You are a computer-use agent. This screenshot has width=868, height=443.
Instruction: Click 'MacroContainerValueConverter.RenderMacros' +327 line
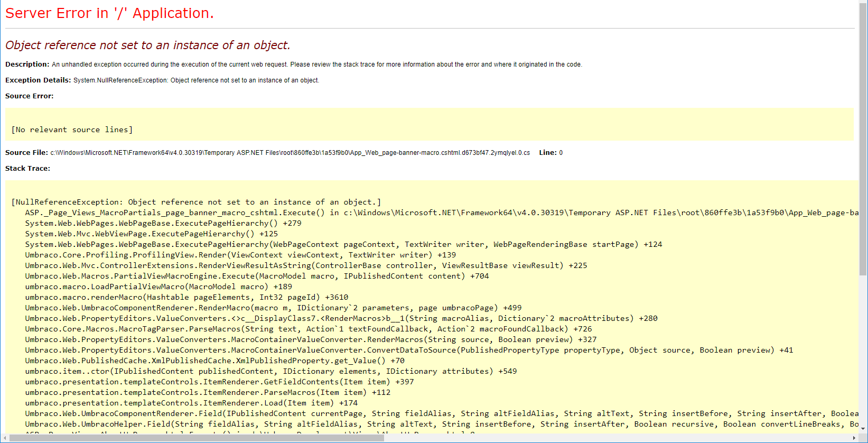(311, 339)
